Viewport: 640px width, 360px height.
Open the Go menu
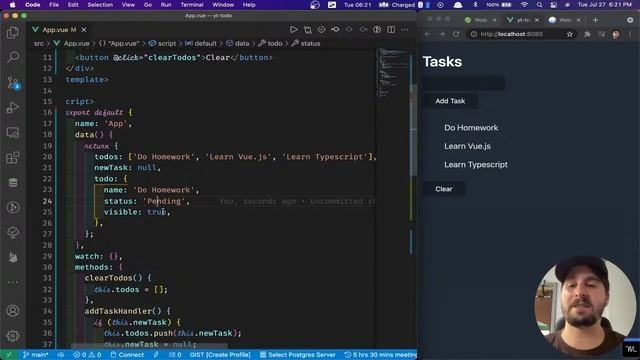(148, 5)
